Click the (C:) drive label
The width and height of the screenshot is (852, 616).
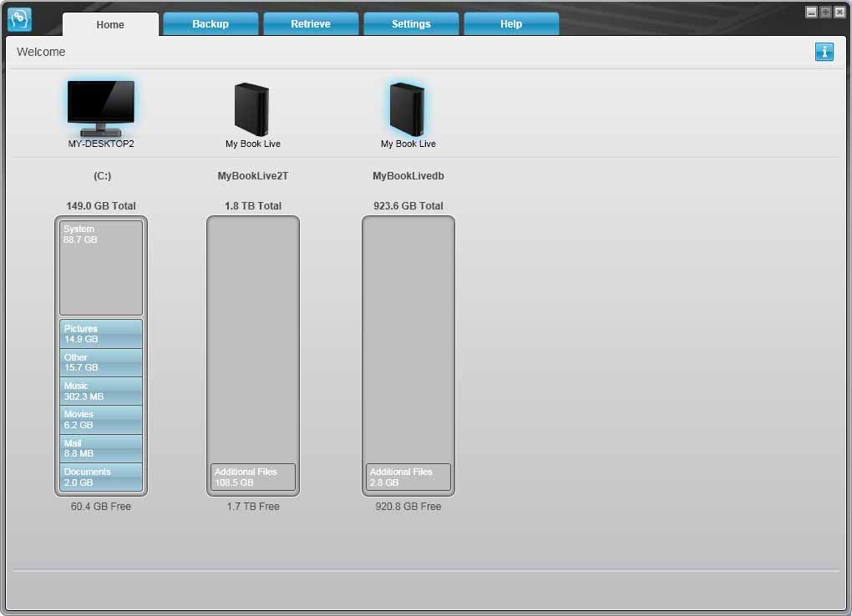coord(102,176)
